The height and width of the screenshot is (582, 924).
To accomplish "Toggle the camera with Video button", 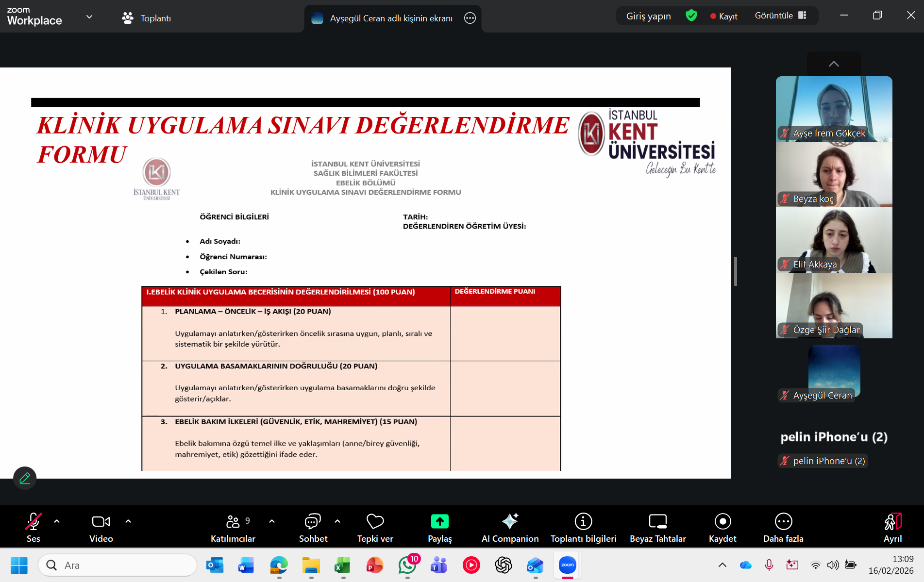I will 101,527.
